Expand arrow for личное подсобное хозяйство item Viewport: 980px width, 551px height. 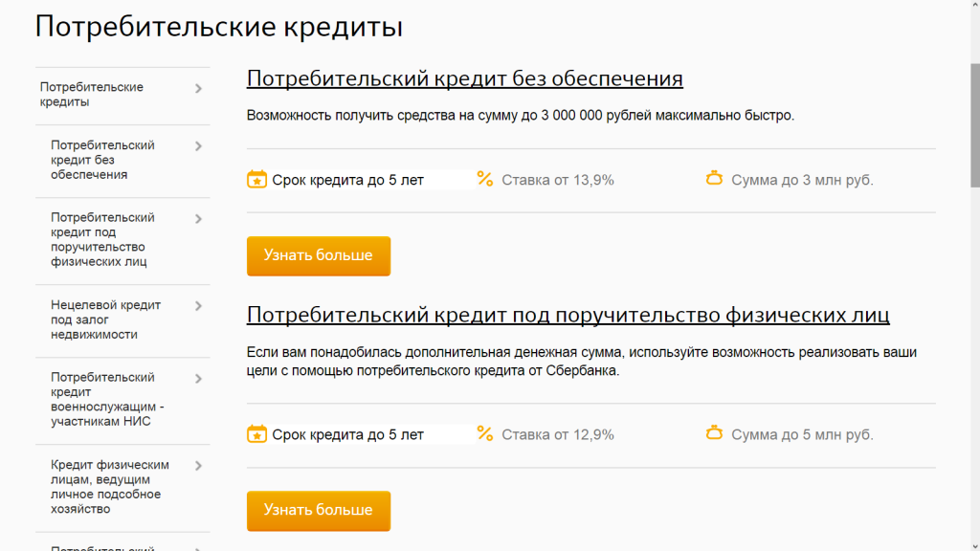pos(198,466)
